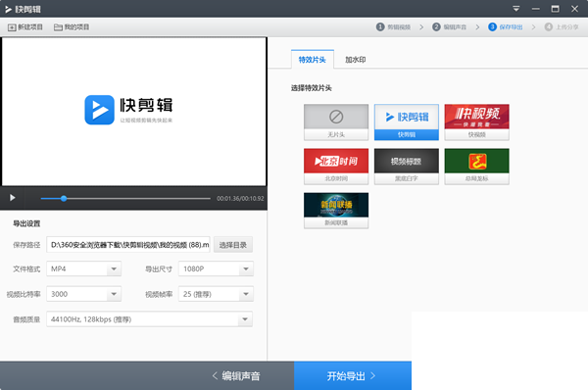Image resolution: width=588 pixels, height=390 pixels.
Task: Click the playback progress slider handle
Action: (64, 198)
